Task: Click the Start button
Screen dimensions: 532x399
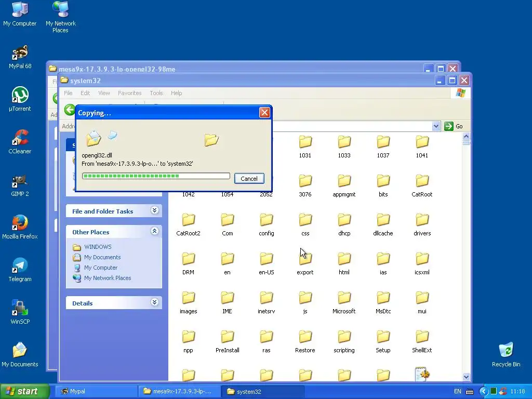Action: [x=24, y=392]
